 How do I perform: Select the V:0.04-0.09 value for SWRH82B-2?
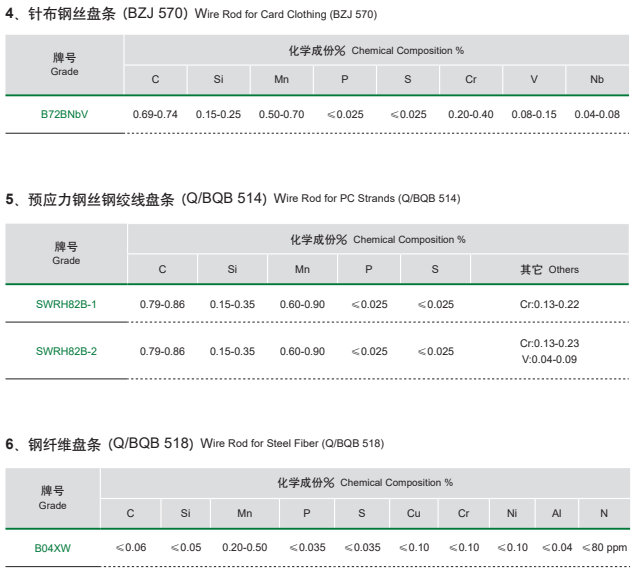coord(549,359)
